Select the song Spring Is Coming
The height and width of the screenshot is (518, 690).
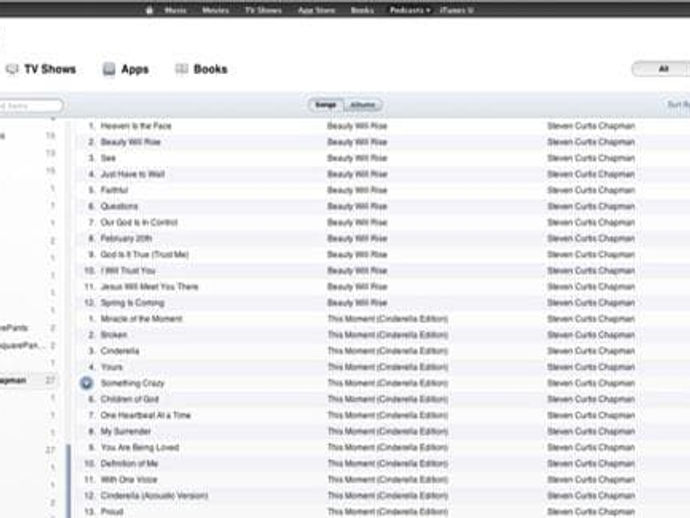[132, 303]
